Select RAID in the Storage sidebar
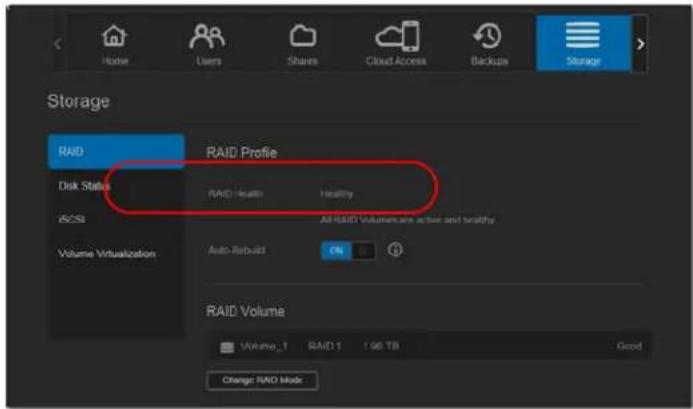The height and width of the screenshot is (409, 693). tap(116, 152)
